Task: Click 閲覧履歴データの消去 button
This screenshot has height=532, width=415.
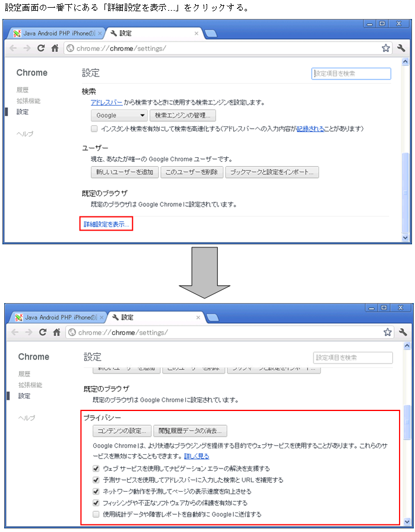Action: pyautogui.click(x=190, y=431)
